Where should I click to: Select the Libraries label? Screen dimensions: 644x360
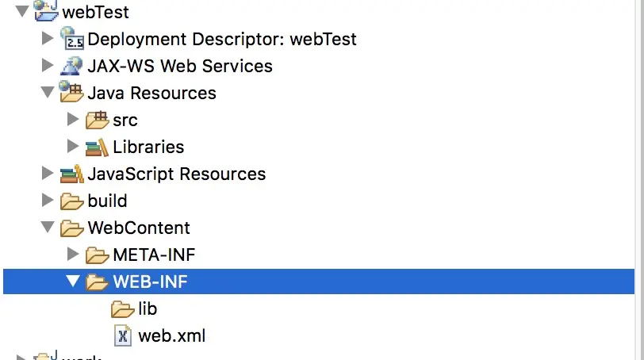coord(148,147)
